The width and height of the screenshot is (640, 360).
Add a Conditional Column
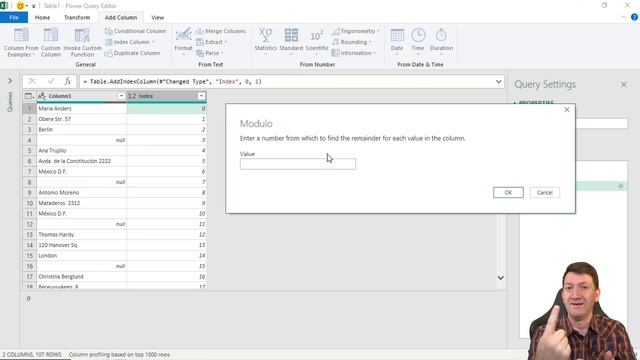[136, 31]
